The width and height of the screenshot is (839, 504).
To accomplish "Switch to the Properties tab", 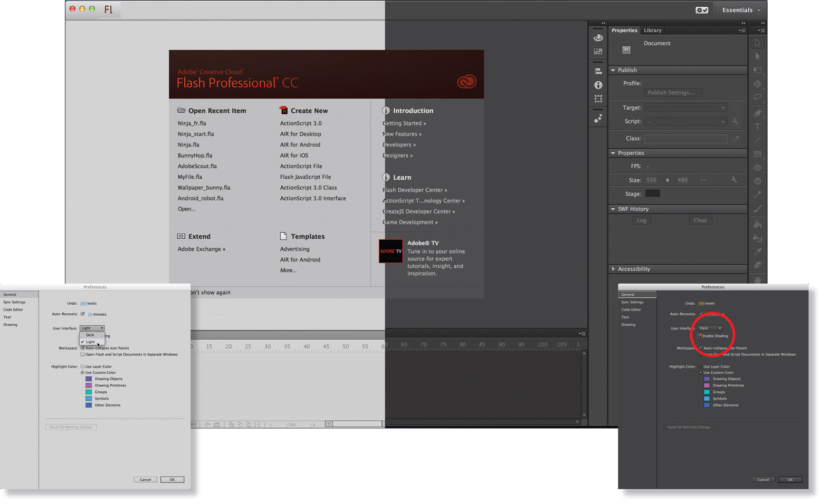I will pos(624,31).
